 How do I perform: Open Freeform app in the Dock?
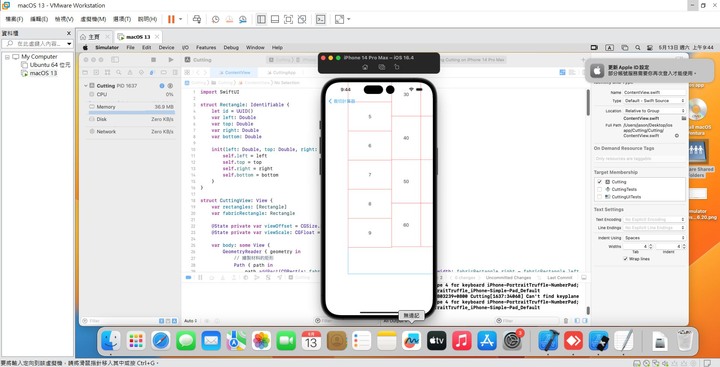coord(411,341)
